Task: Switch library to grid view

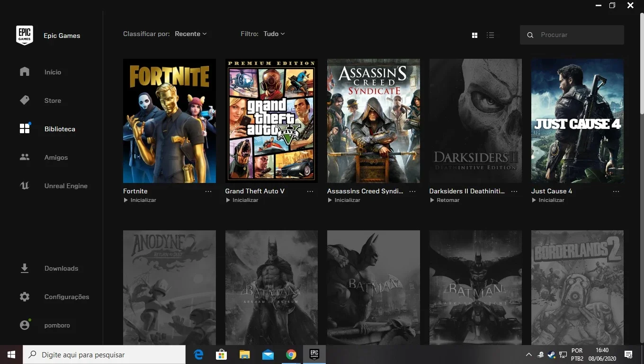Action: coord(474,35)
